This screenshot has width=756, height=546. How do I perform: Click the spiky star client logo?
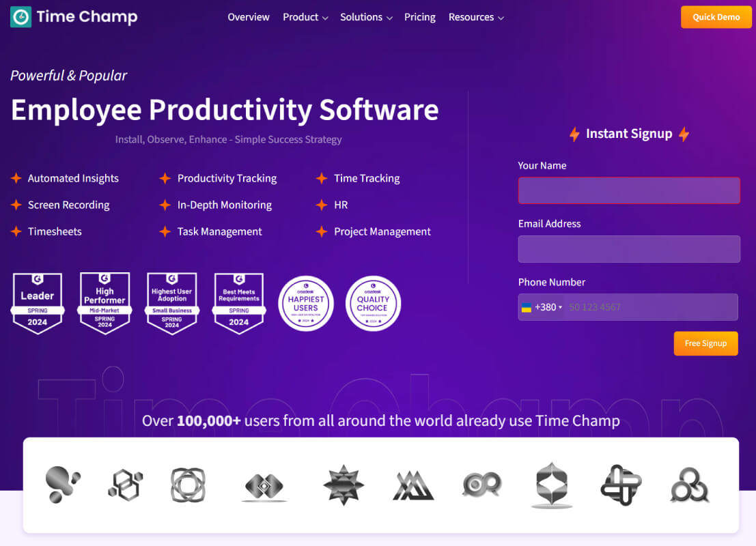344,485
